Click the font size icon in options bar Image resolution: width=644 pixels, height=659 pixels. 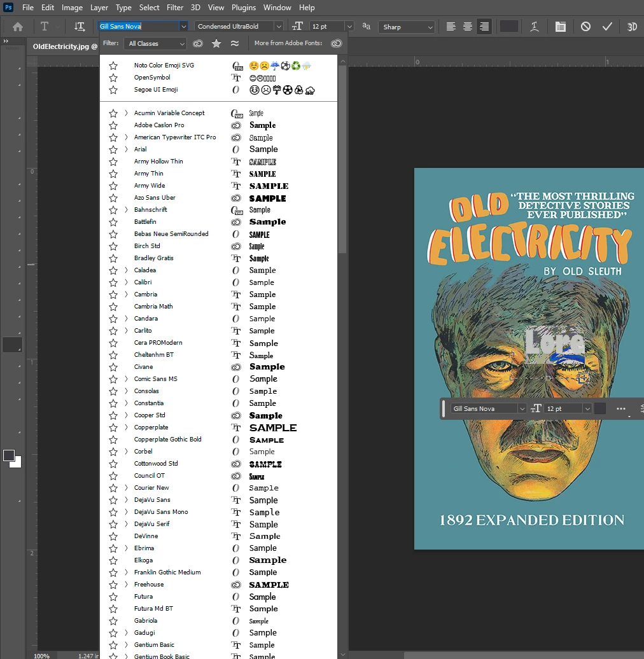click(297, 26)
